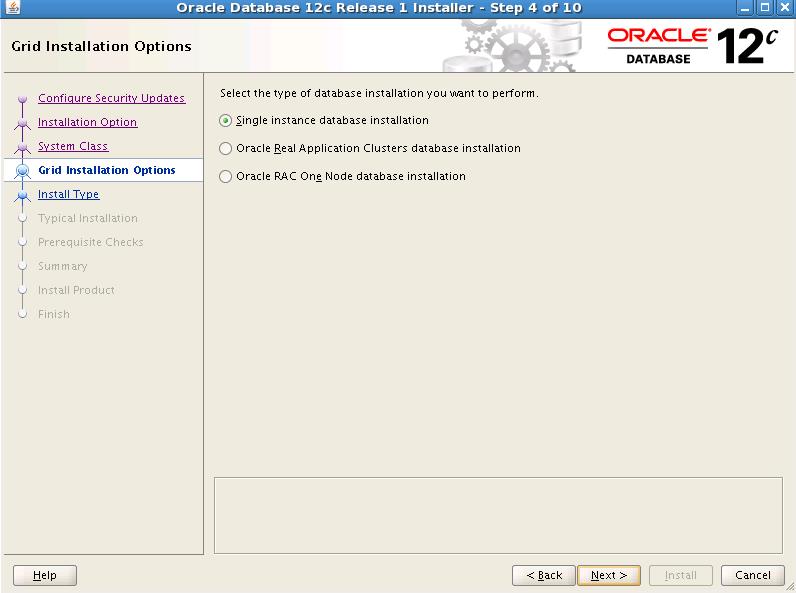Click the Install Type step marker icon
The width and height of the screenshot is (796, 593).
(22, 195)
